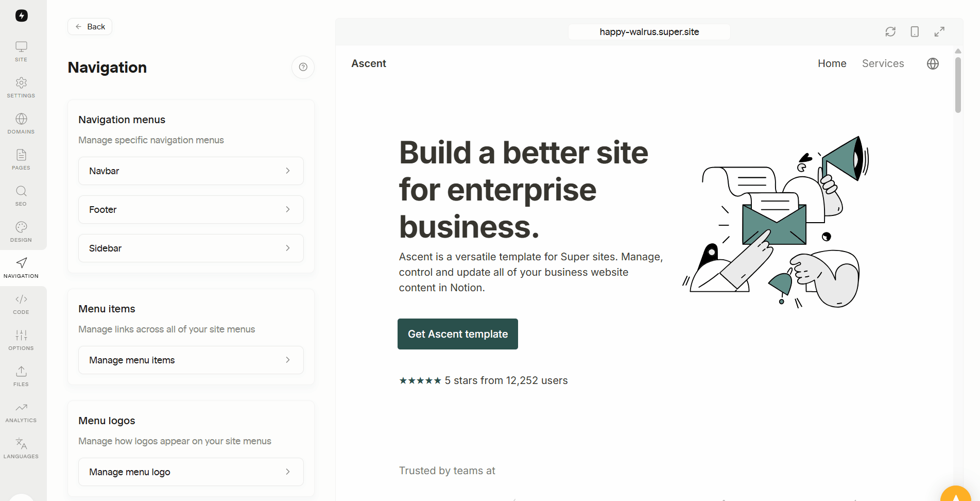The width and height of the screenshot is (980, 501).
Task: Click the '5 stars from 12,252 users' text
Action: [506, 380]
